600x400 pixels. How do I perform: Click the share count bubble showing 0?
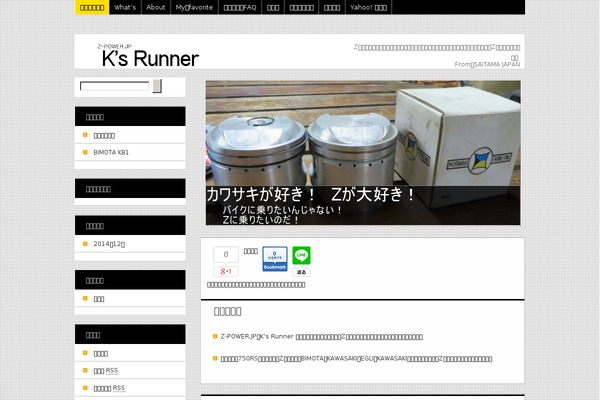(226, 255)
